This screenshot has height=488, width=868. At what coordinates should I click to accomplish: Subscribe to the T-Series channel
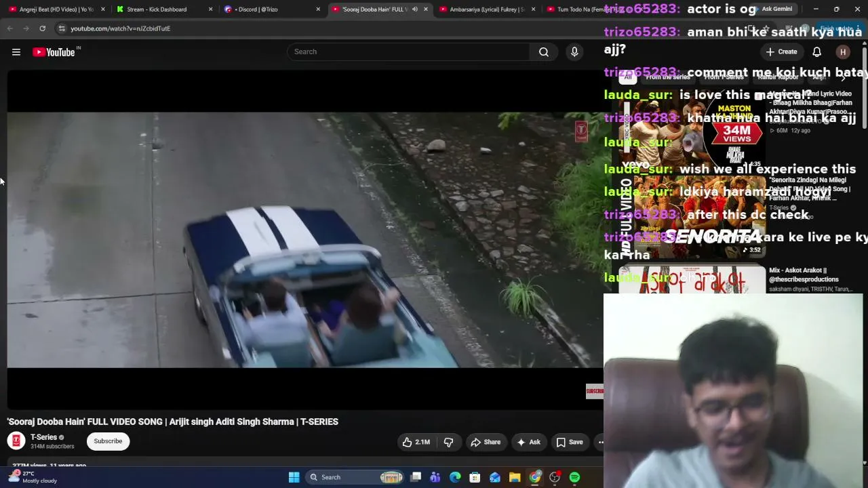pos(108,441)
